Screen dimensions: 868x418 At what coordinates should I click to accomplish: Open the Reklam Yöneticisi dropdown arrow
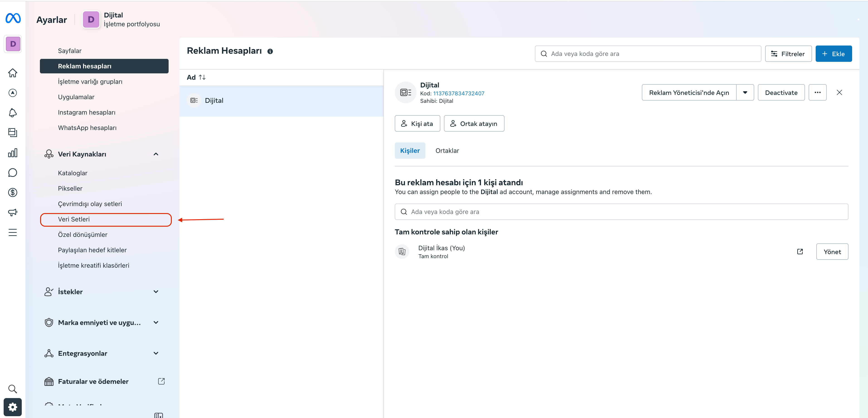point(745,93)
